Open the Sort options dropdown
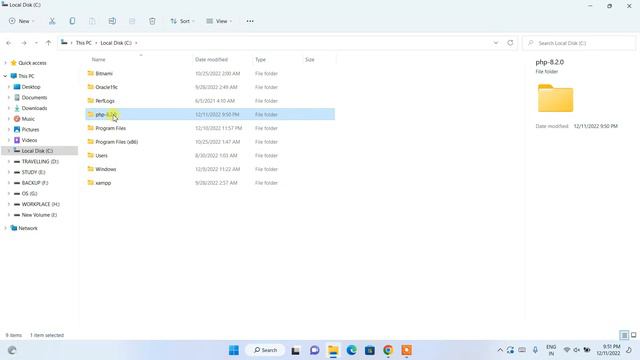Screen dimensions: 640x360 click(x=182, y=21)
